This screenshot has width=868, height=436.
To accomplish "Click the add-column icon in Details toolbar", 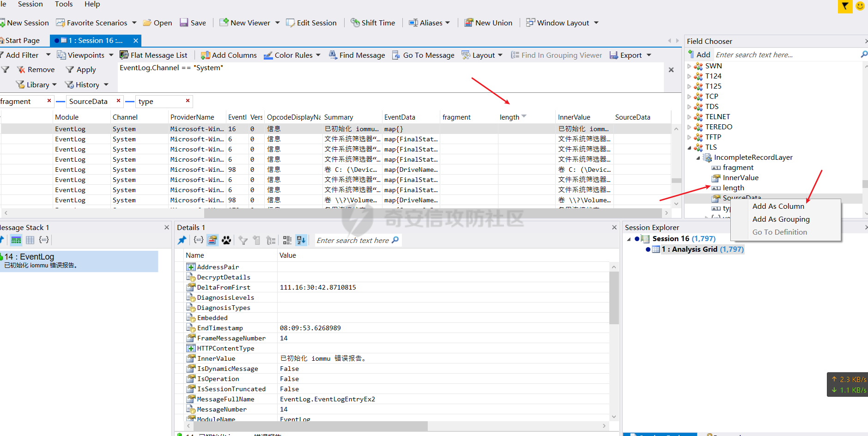I will 257,240.
